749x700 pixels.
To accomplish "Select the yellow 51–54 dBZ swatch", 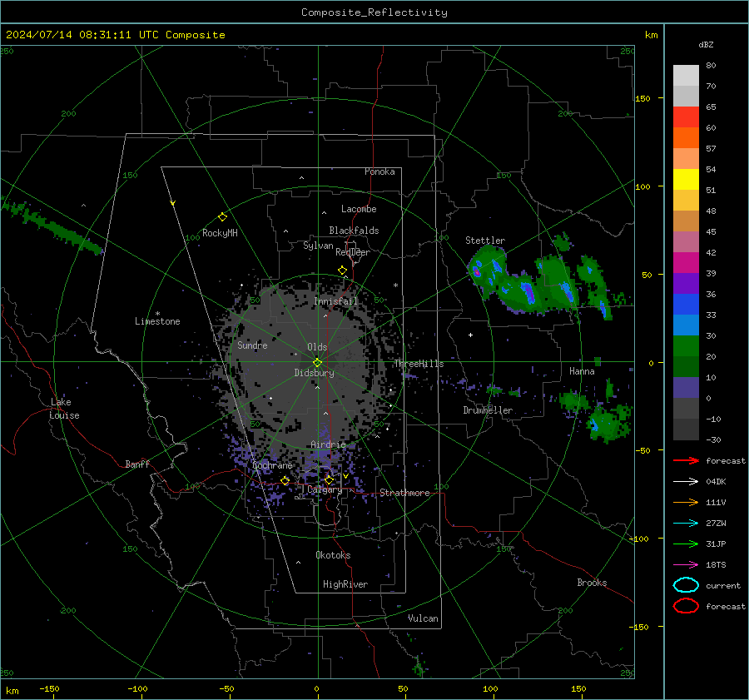I will (x=686, y=179).
